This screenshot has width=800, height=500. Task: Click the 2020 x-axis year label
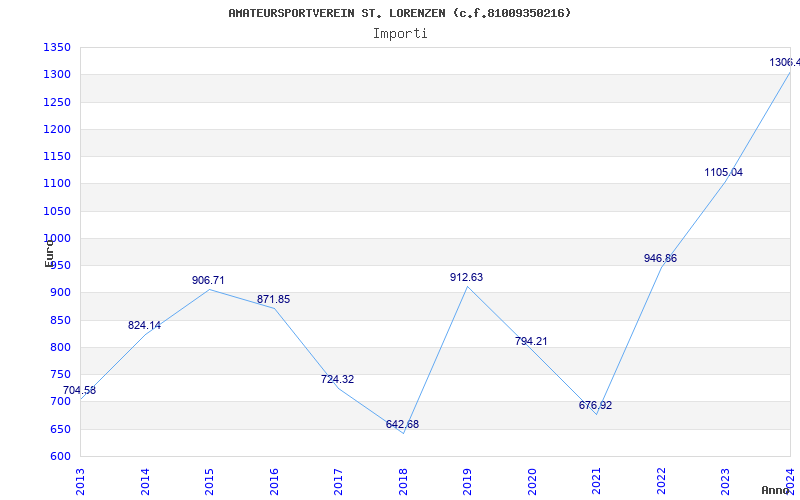point(532,482)
